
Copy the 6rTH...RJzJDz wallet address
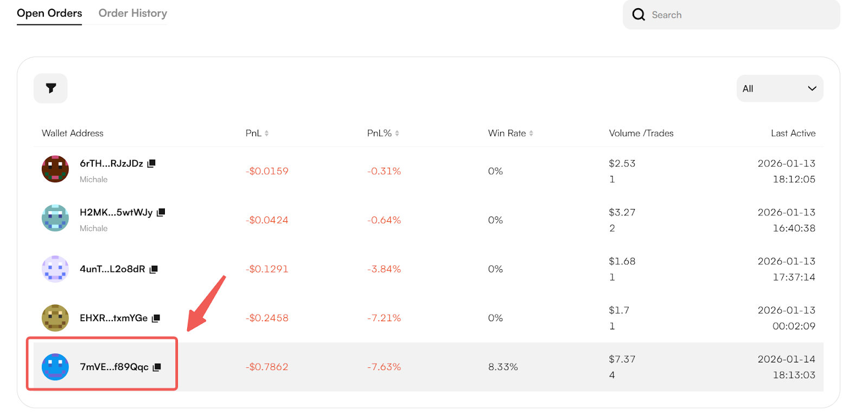coord(152,163)
